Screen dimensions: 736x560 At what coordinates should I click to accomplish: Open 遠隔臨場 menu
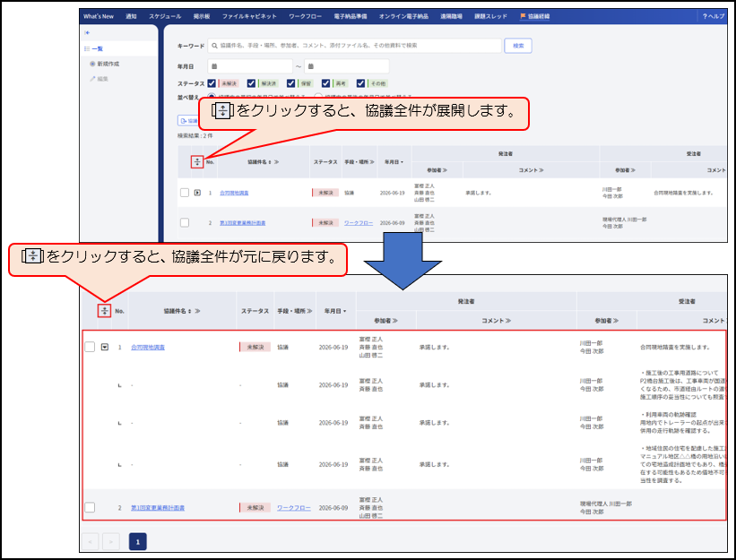click(451, 16)
